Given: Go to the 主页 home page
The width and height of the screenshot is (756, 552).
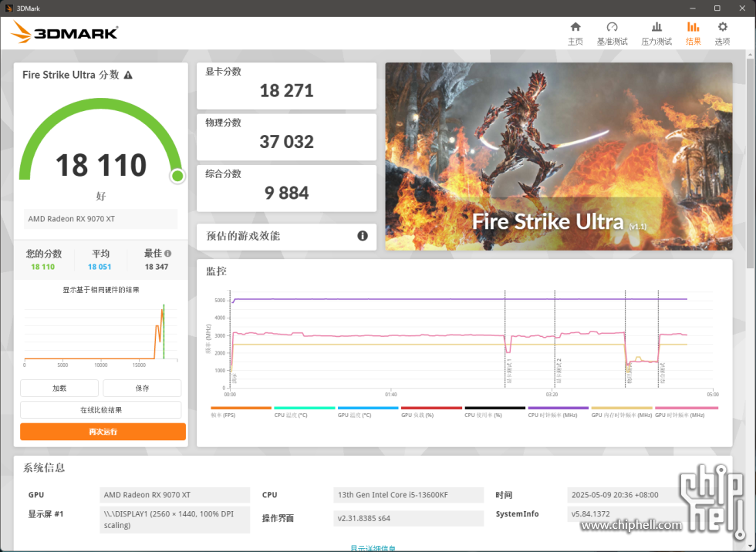Looking at the screenshot, I should coord(575,34).
